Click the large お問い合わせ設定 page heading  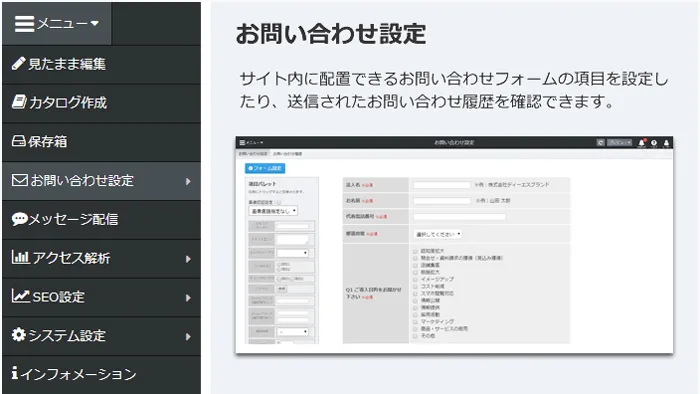coord(331,34)
